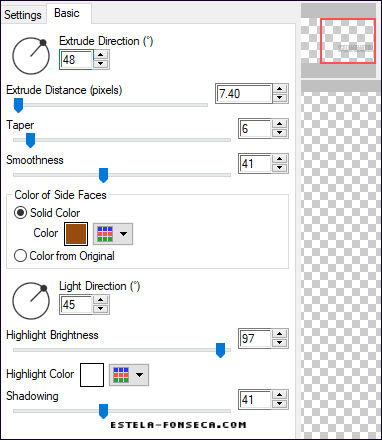Image resolution: width=382 pixels, height=440 pixels.
Task: Click the Light Direction angle dial
Action: (x=31, y=301)
